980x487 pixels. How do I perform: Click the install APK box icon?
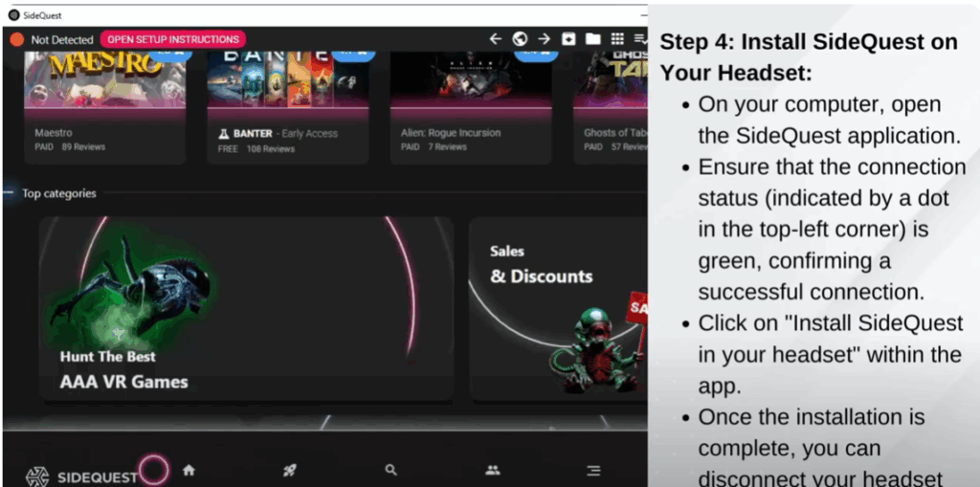point(568,39)
